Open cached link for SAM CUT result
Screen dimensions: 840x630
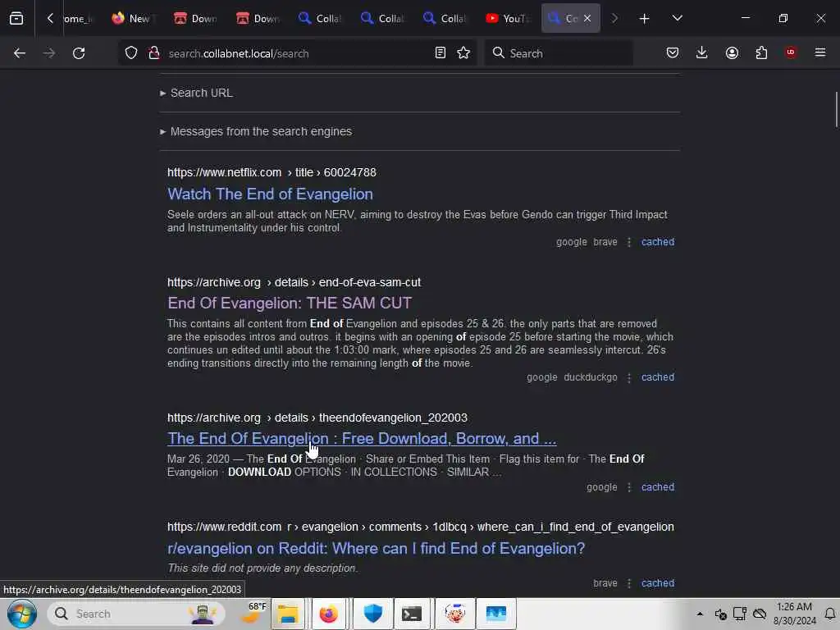[658, 377]
